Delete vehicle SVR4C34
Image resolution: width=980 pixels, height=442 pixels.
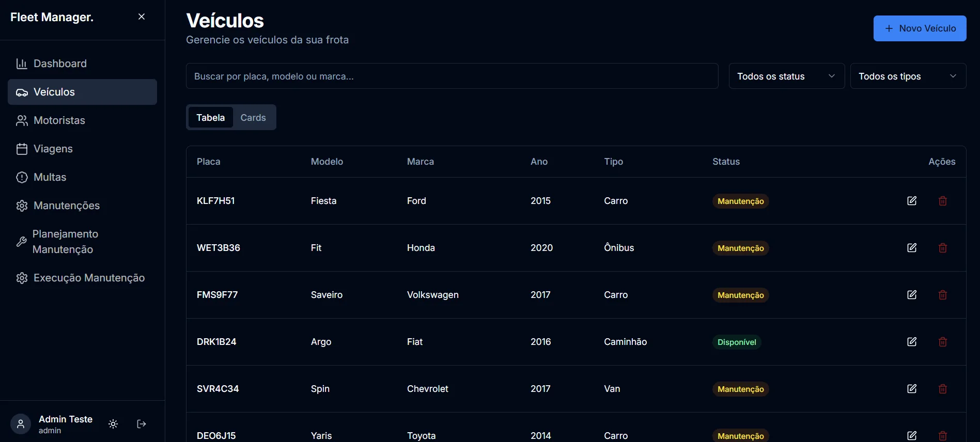[x=943, y=389]
